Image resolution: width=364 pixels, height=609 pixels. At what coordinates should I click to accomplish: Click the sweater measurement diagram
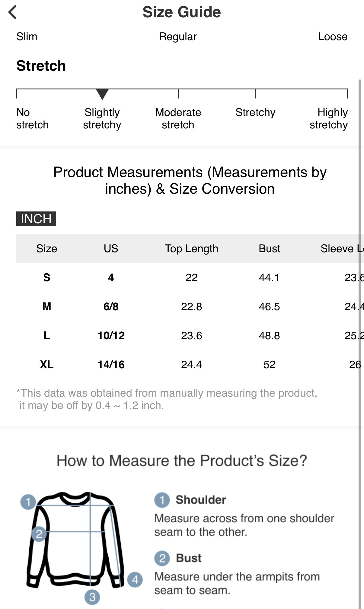tap(75, 541)
